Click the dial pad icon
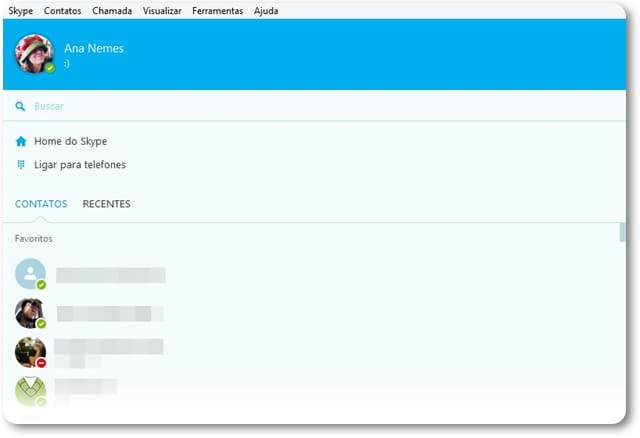This screenshot has height=438, width=640. pyautogui.click(x=21, y=165)
